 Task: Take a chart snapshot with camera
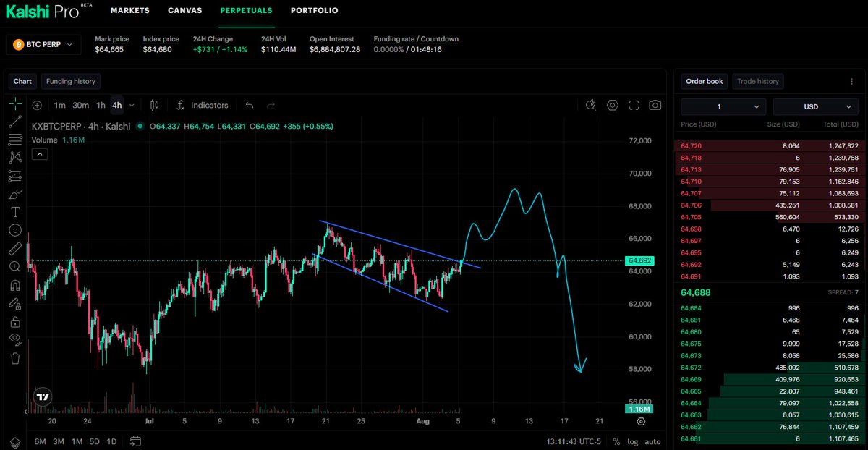[x=655, y=105]
